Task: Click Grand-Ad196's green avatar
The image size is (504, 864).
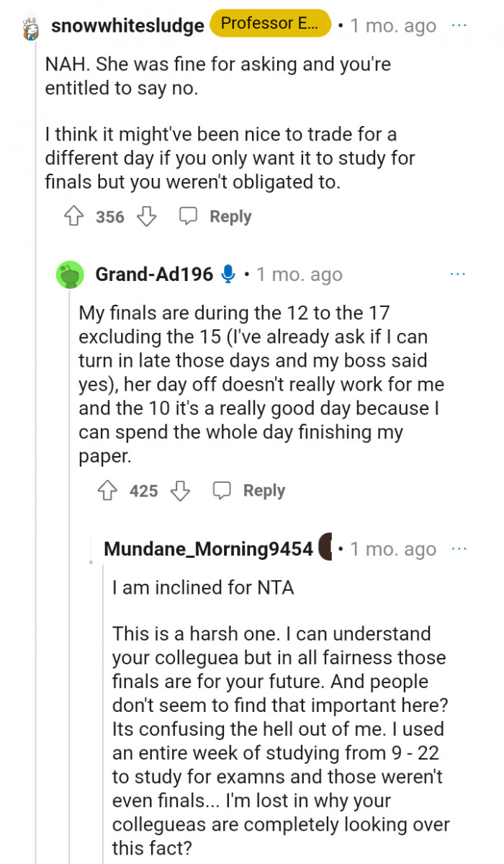Action: (70, 275)
